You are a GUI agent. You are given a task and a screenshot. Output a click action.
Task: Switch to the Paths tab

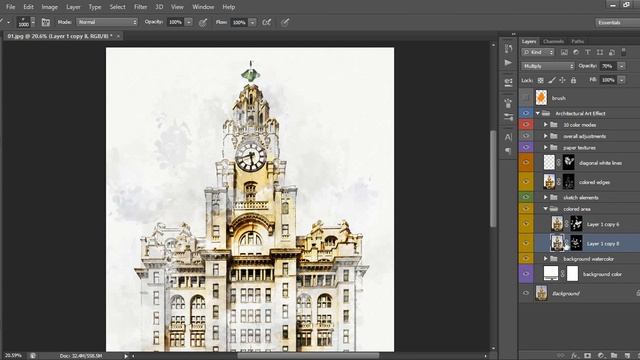[x=578, y=41]
